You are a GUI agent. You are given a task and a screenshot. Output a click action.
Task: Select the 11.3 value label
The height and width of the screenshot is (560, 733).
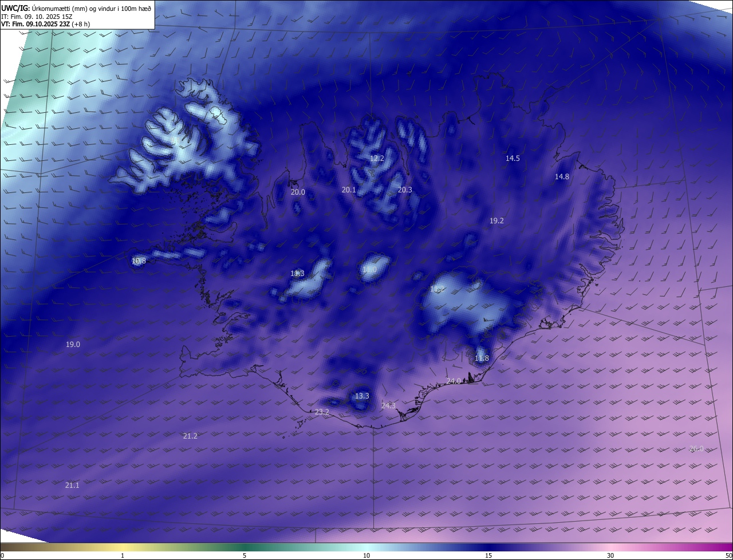(297, 274)
